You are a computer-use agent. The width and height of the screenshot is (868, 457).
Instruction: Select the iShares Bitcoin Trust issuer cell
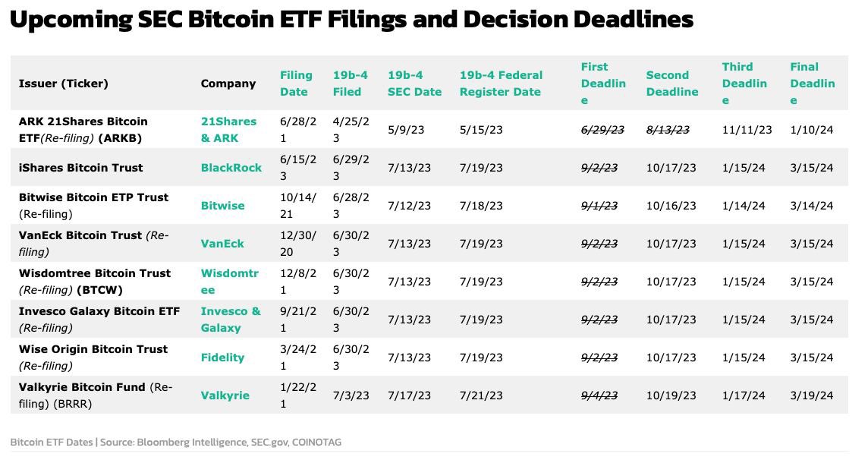coord(81,168)
